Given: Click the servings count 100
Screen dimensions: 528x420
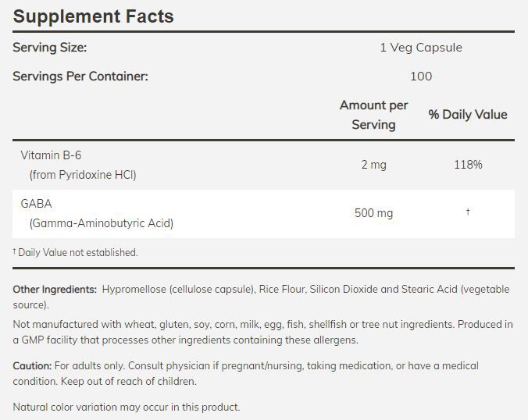Looking at the screenshot, I should coord(420,77).
